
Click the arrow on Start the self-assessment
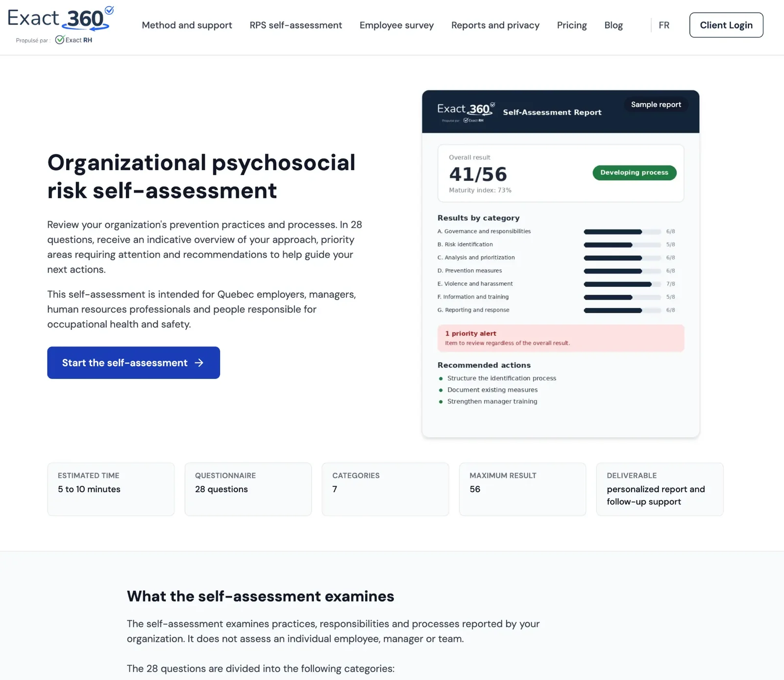199,363
